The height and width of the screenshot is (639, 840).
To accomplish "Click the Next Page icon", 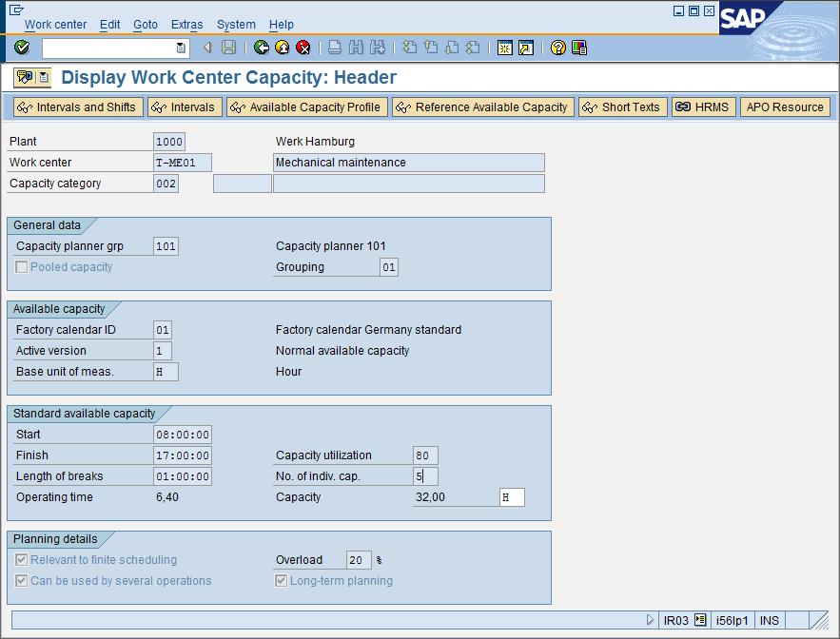I will point(452,48).
